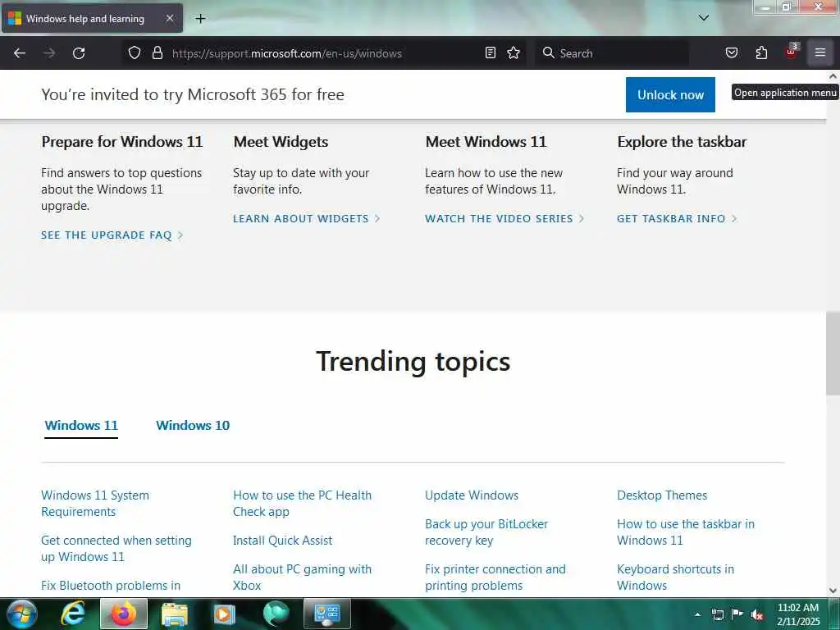Open the control panel taskbar icon

pyautogui.click(x=327, y=614)
